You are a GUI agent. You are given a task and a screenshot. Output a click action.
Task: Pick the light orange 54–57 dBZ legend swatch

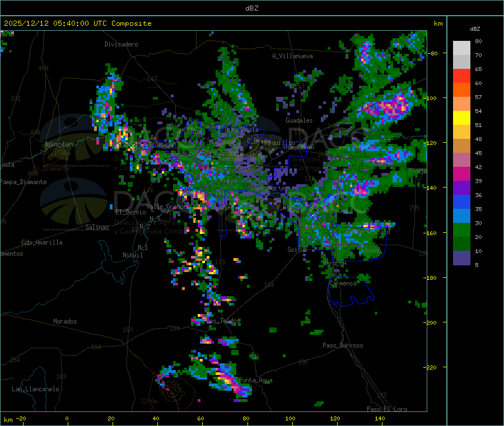tap(461, 104)
